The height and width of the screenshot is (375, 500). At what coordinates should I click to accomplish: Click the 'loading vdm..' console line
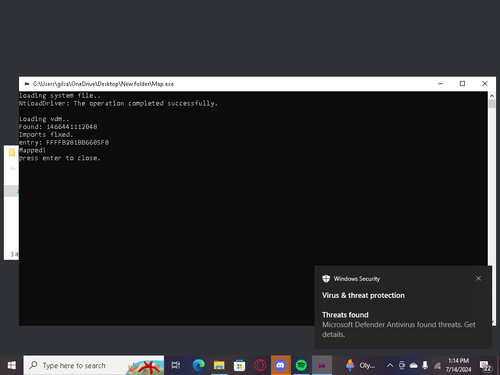click(x=44, y=119)
